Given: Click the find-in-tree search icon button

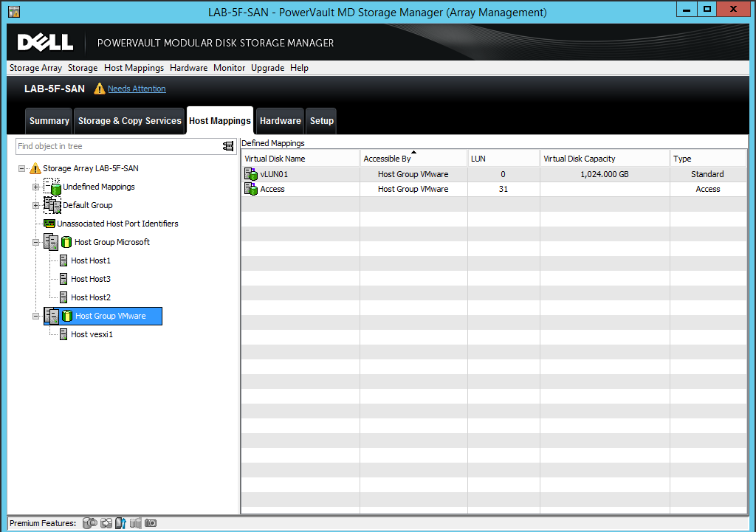Looking at the screenshot, I should (x=228, y=146).
